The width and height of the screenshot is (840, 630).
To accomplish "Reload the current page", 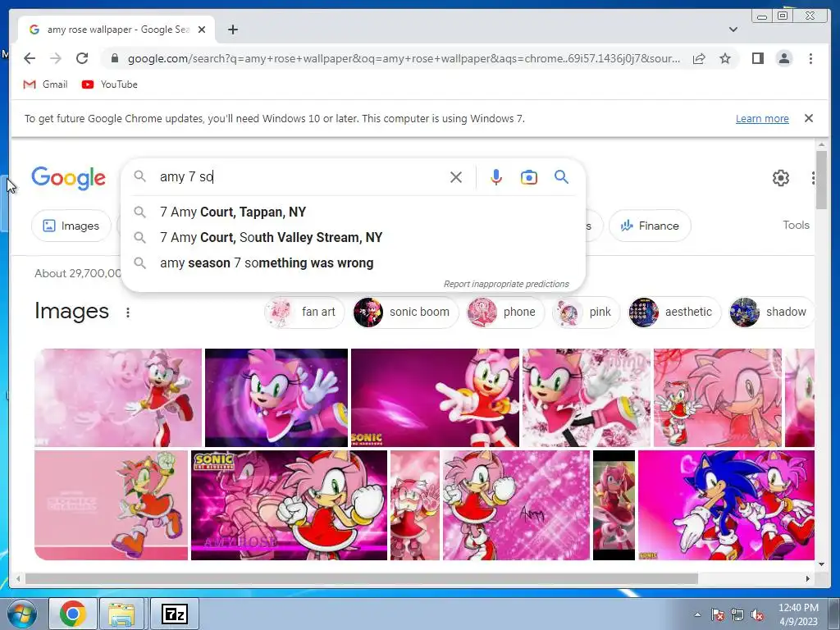I will click(82, 58).
